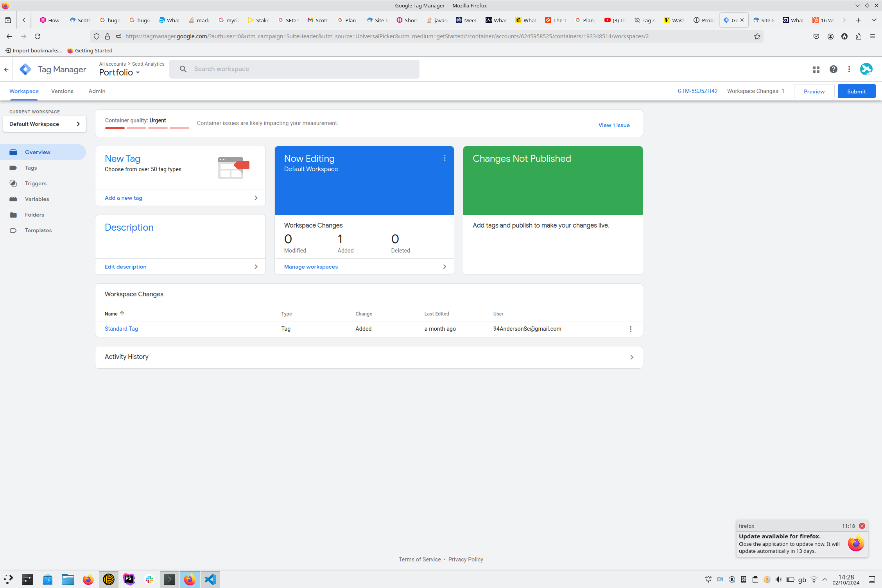Select Tags in the left sidebar
Image resolution: width=882 pixels, height=588 pixels.
tap(30, 168)
